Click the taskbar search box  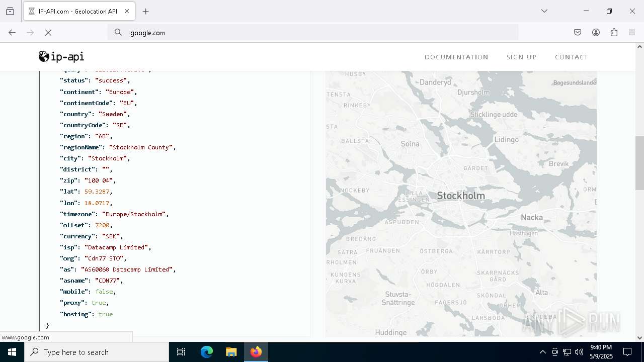click(97, 352)
